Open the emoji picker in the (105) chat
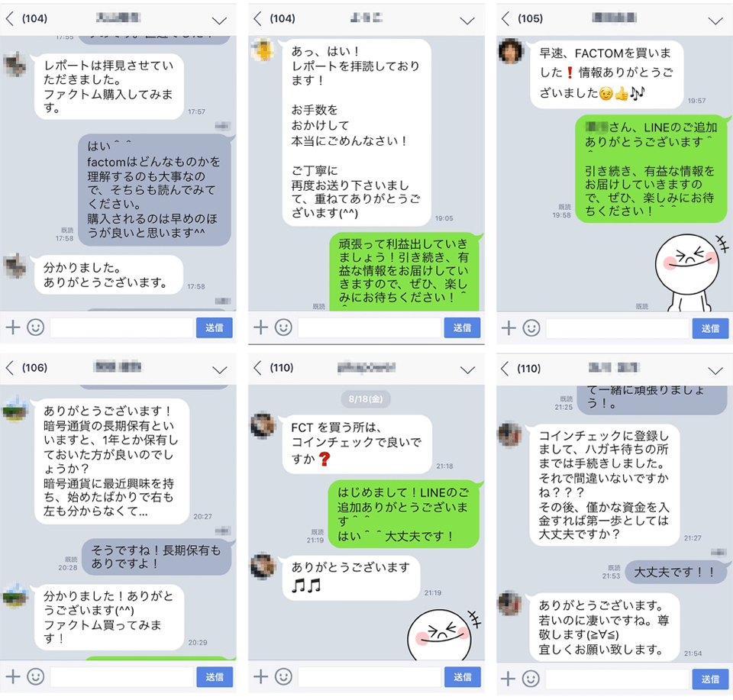Screen dimensions: 733x700 [x=531, y=328]
